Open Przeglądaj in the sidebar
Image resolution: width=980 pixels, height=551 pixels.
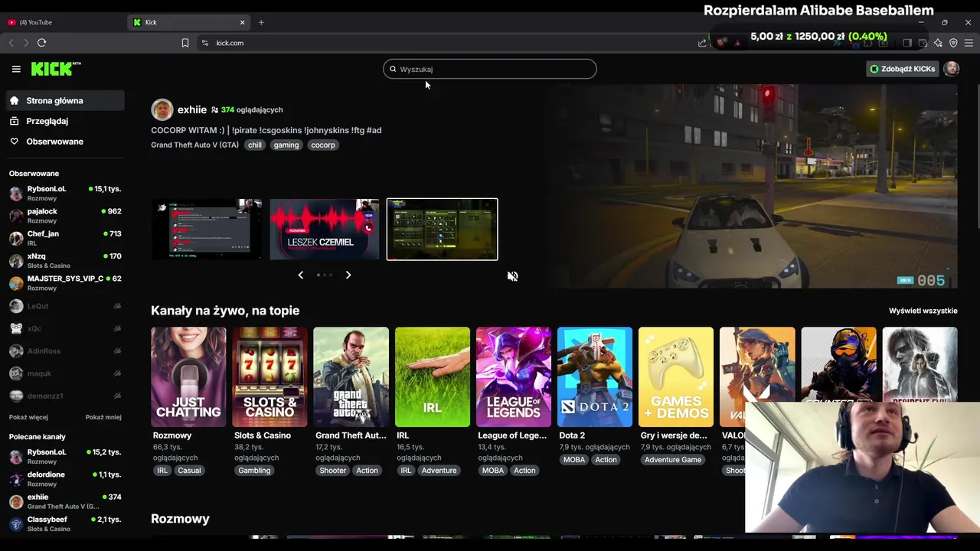coord(65,121)
